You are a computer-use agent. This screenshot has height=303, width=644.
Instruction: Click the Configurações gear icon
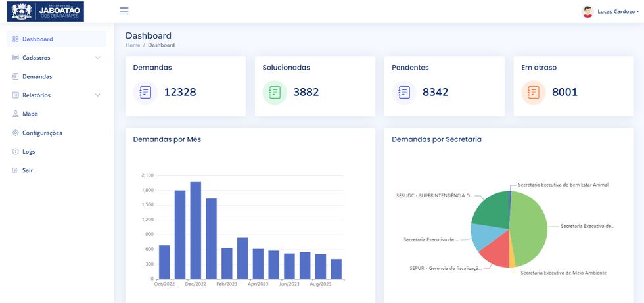point(16,133)
